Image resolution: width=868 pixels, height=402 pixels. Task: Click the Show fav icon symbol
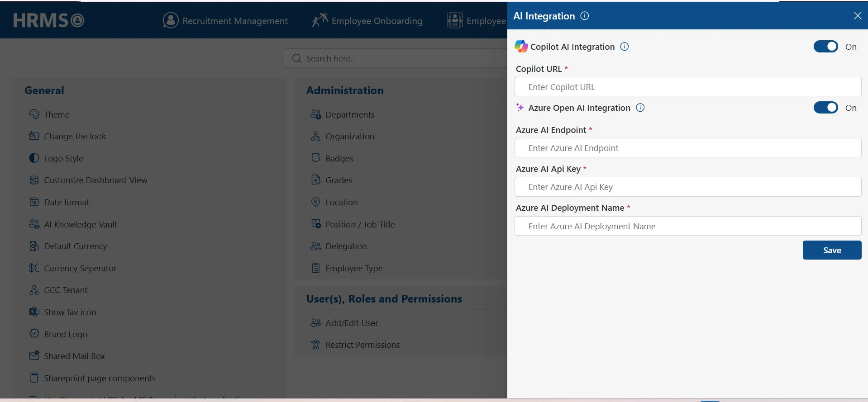34,312
